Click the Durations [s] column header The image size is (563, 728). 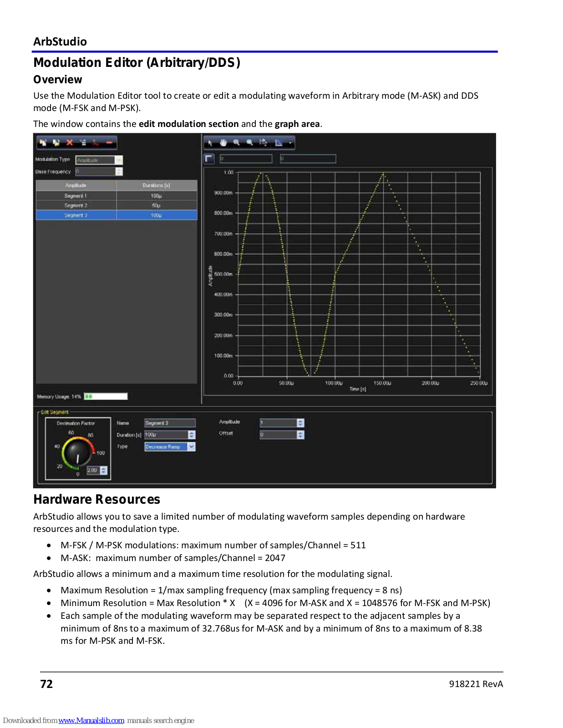[157, 185]
